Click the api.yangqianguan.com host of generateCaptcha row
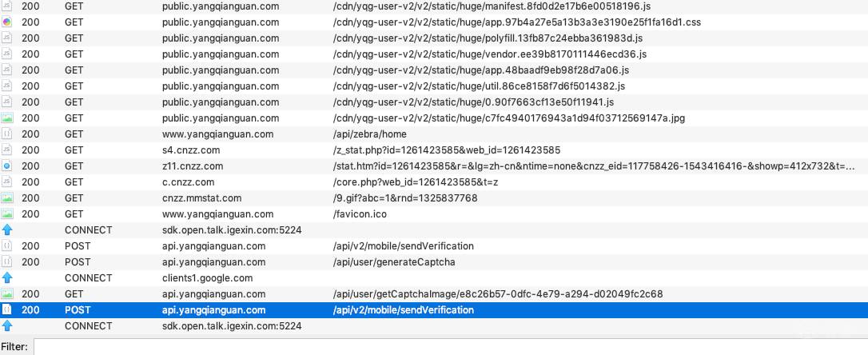868x355 pixels. pyautogui.click(x=213, y=262)
